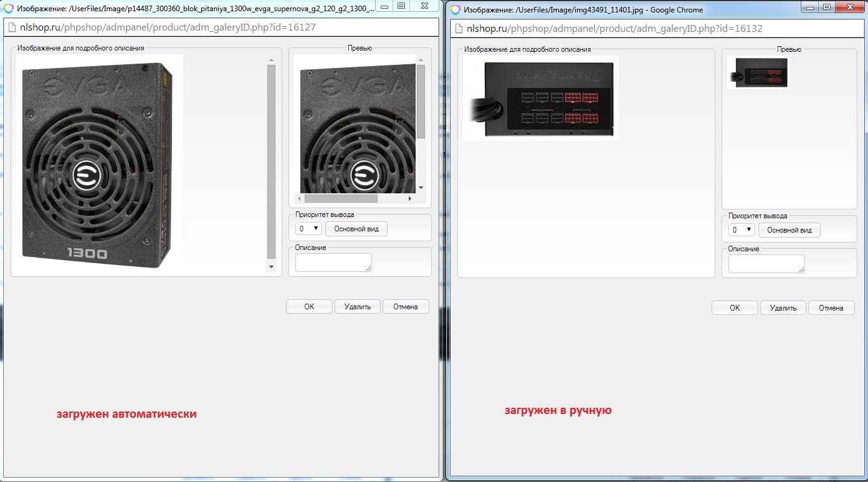Click Основной вид button in right window
This screenshot has width=868, height=482.
(x=789, y=230)
